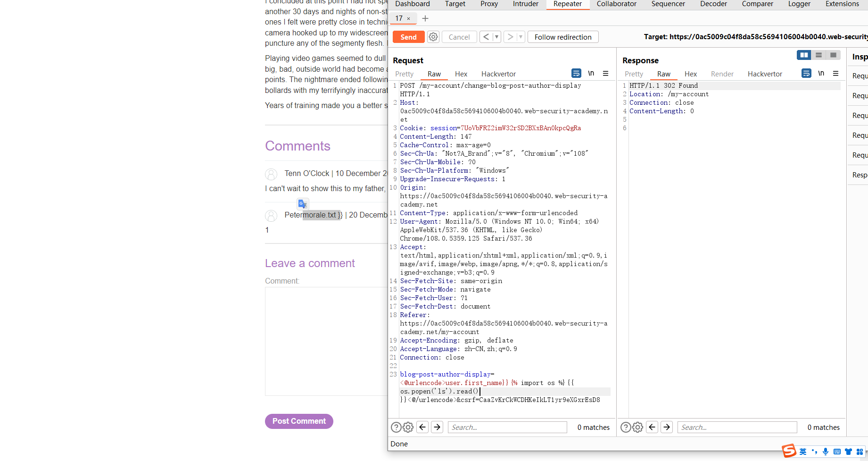The width and height of the screenshot is (868, 461).
Task: Open the Logger tab
Action: 799,4
